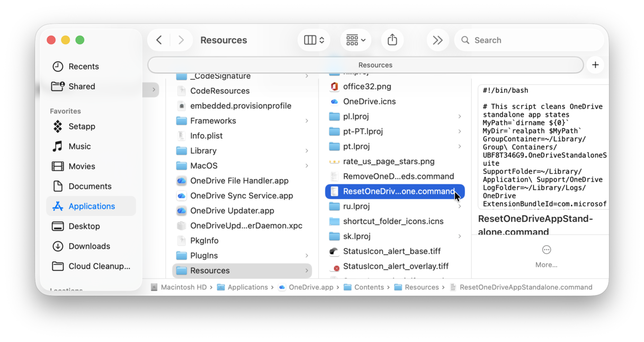Select the RemoveOneD...eds.command file

coord(395,176)
